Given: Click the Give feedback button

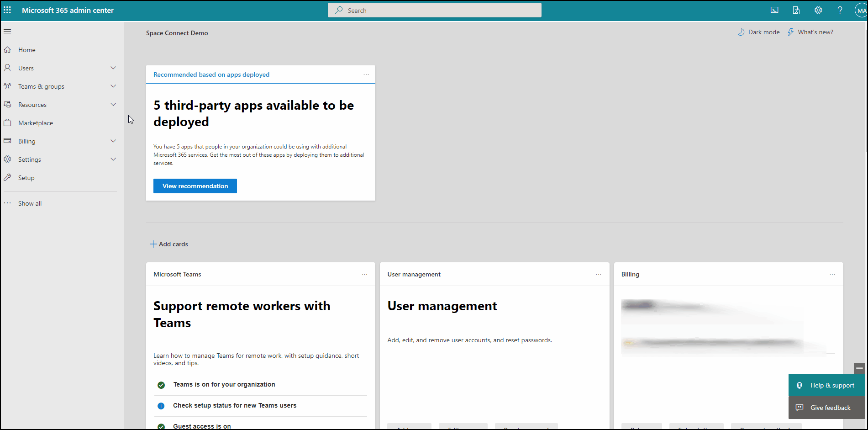Looking at the screenshot, I should click(827, 408).
